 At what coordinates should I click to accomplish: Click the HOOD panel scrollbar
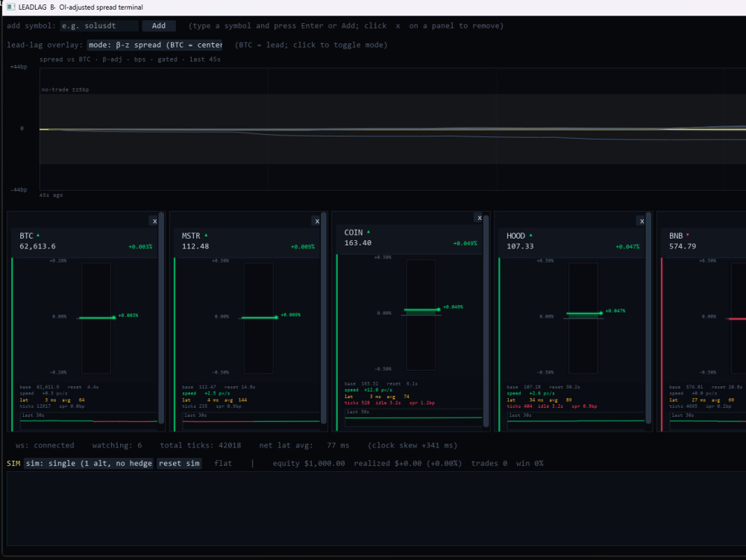coord(648,318)
